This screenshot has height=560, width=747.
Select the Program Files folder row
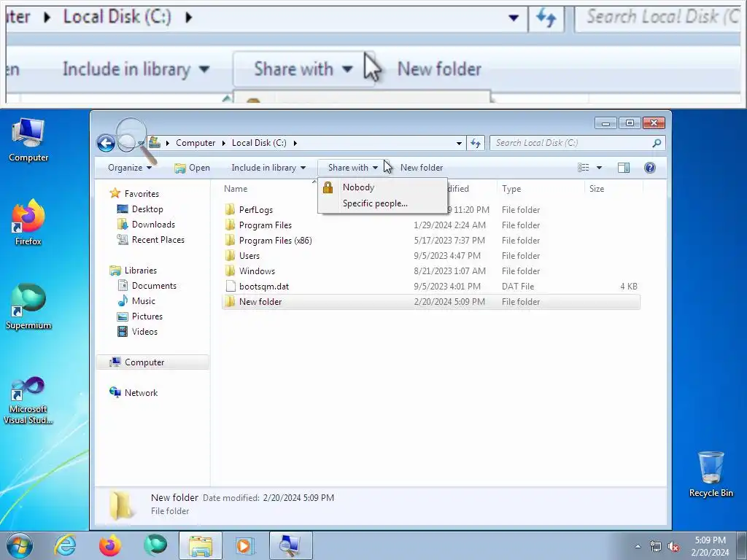click(x=430, y=225)
